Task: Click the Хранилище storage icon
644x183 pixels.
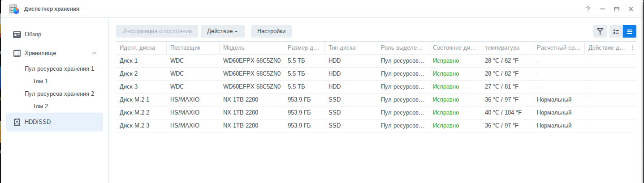Action: click(x=17, y=53)
